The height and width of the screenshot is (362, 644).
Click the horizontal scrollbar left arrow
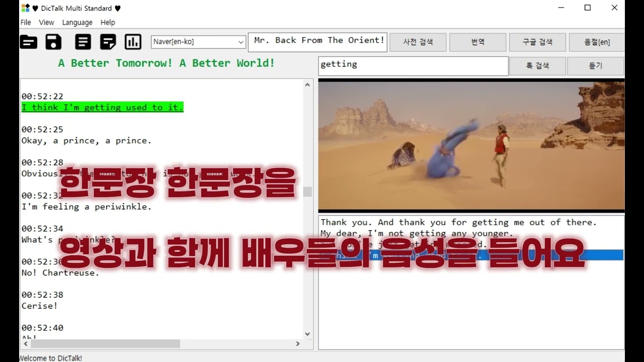click(x=25, y=344)
